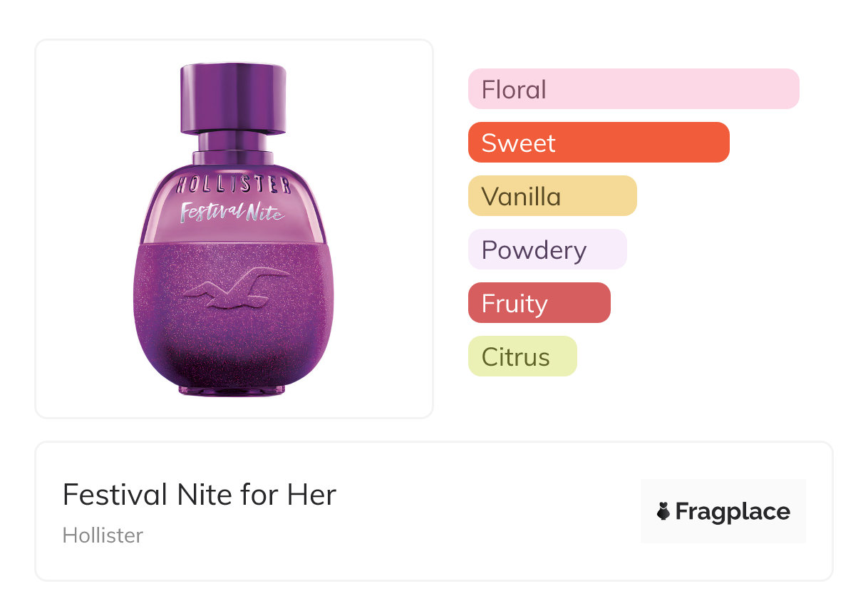Image resolution: width=868 pixels, height=616 pixels.
Task: Click the Fragplace perfume bottle icon
Action: pos(663,511)
